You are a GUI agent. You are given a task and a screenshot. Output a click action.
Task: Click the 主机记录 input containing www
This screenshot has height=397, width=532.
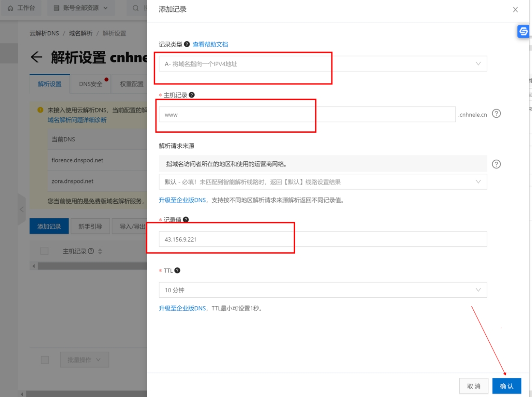(x=307, y=114)
